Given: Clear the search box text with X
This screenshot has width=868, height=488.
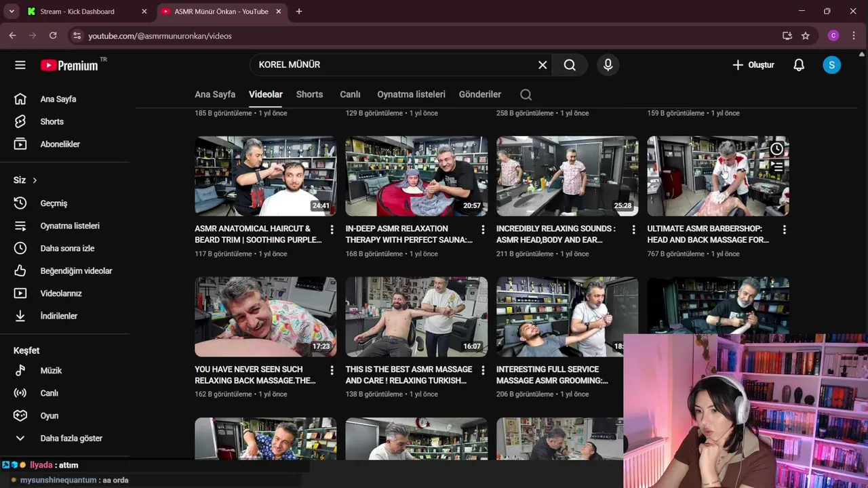Looking at the screenshot, I should pyautogui.click(x=542, y=65).
